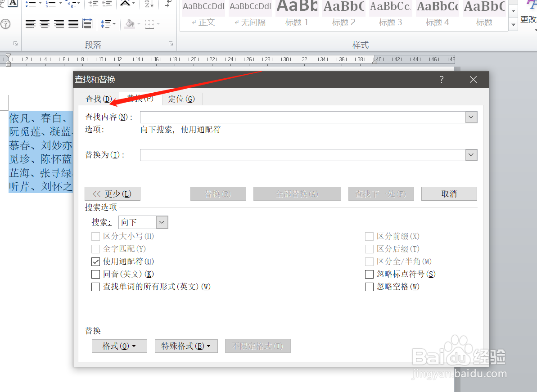Uncheck the 使用通配符 option
The image size is (537, 392).
(x=95, y=261)
